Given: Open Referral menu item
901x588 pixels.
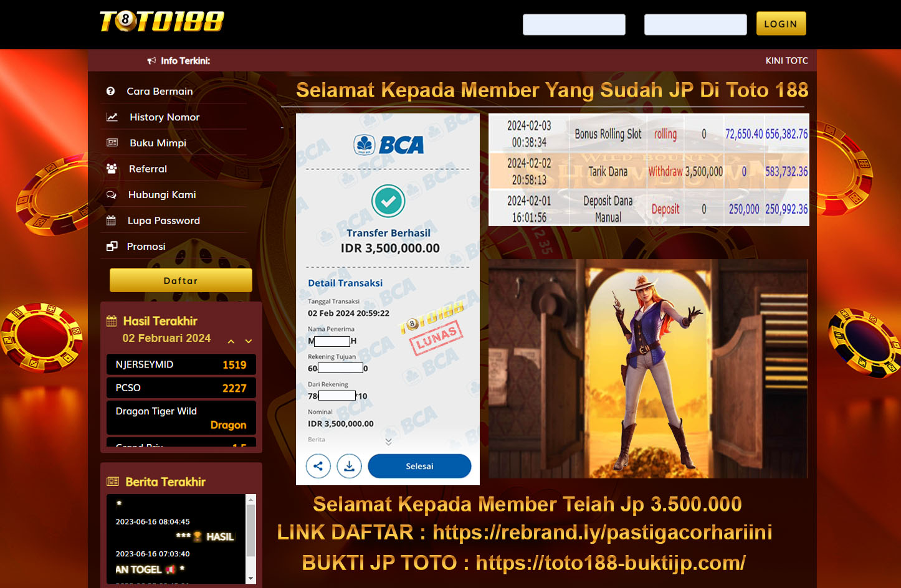Looking at the screenshot, I should click(173, 169).
